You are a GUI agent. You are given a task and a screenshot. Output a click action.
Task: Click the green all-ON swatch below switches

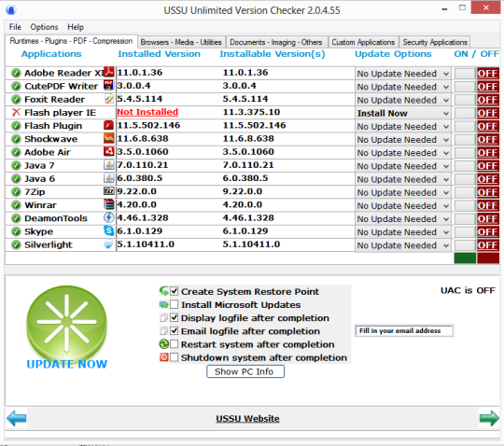tap(465, 258)
